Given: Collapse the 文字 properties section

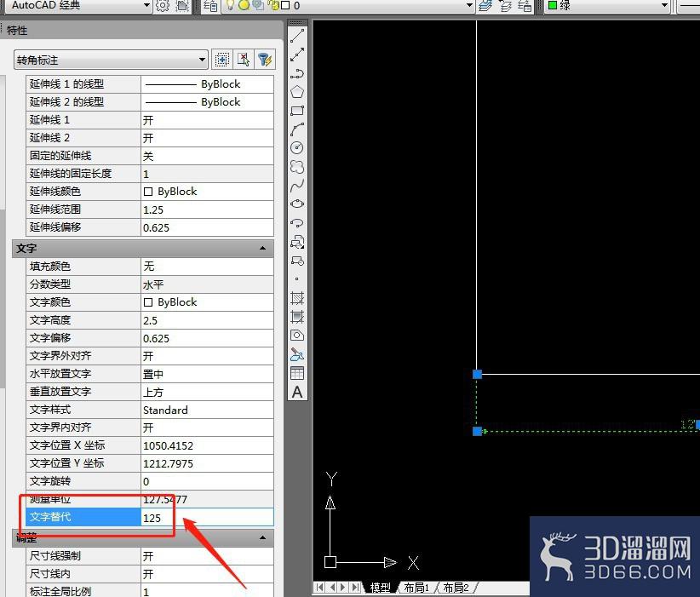Looking at the screenshot, I should pos(263,249).
